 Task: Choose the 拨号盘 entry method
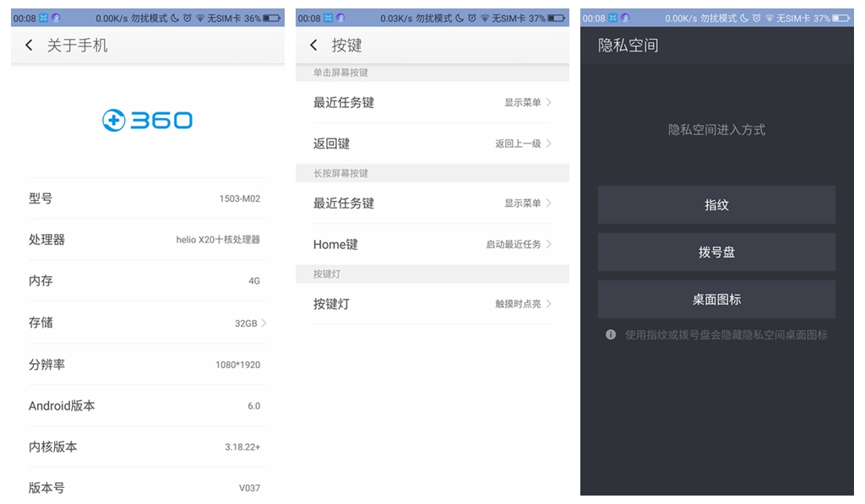716,252
